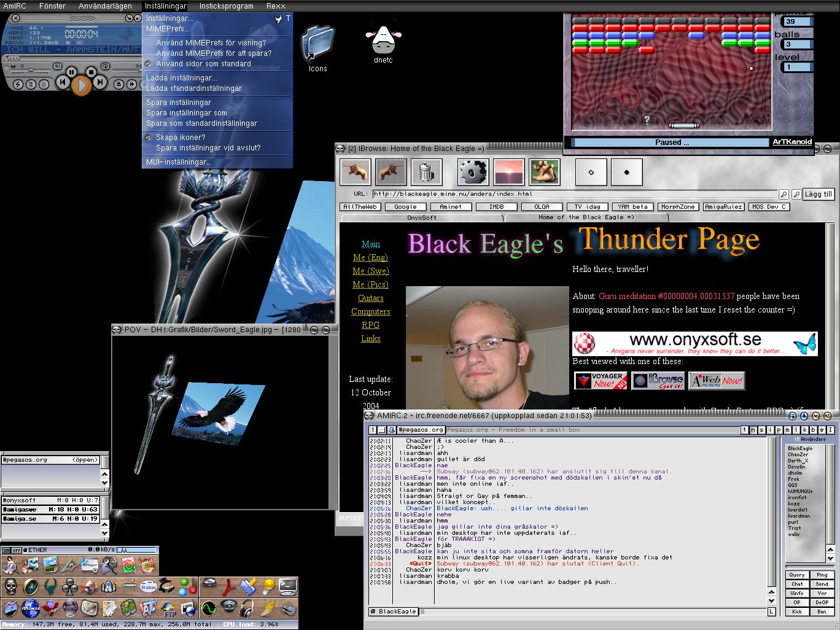Open the Insticksprogram menu
Image resolution: width=840 pixels, height=630 pixels.
coord(226,6)
